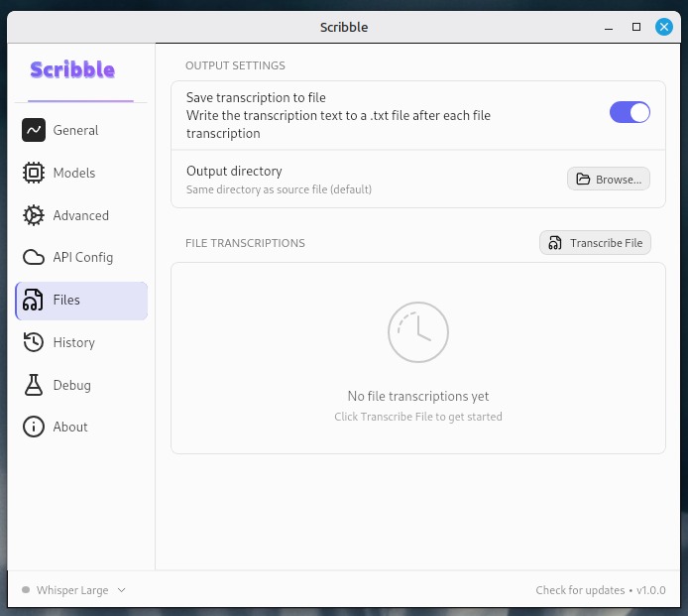This screenshot has height=616, width=688.
Task: Click the Scribble logo in sidebar
Action: click(x=72, y=69)
